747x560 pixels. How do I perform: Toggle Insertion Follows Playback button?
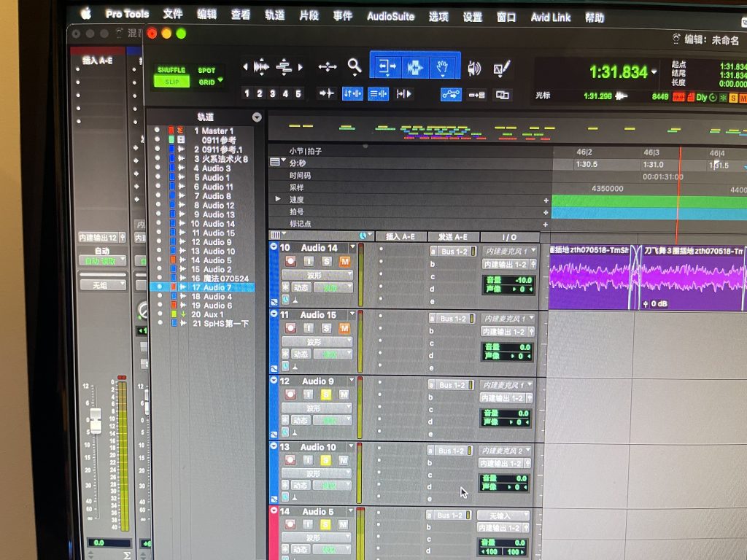tap(403, 94)
